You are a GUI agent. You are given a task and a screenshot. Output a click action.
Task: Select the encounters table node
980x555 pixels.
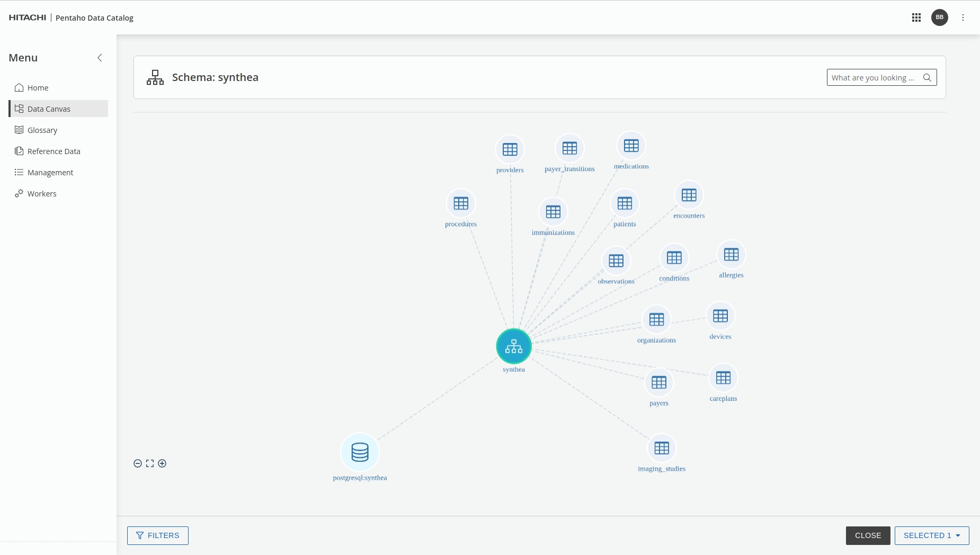(689, 195)
